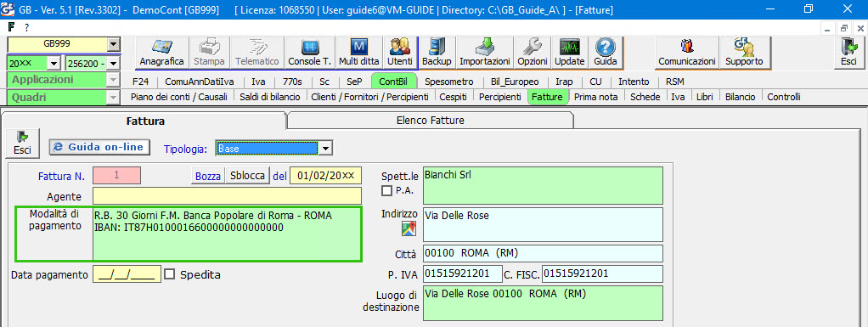
Task: Open Opzioni wrench icon
Action: (532, 54)
